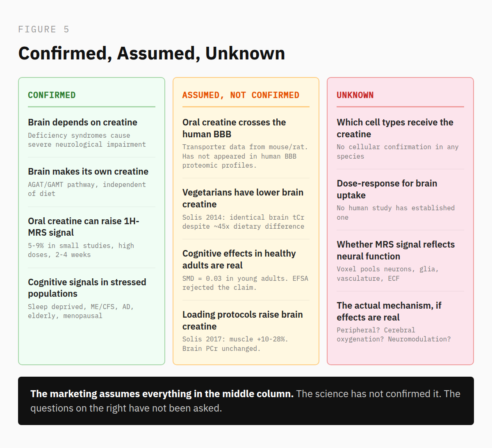492x448 pixels.
Task: Click 'Dose-response for brain uptake' heading
Action: (x=387, y=189)
